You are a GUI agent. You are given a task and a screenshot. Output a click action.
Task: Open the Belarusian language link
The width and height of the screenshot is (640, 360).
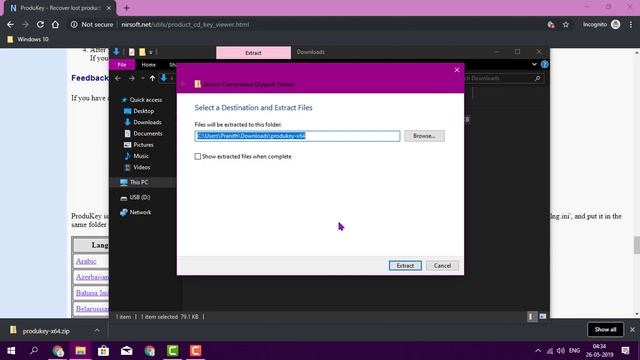92,309
